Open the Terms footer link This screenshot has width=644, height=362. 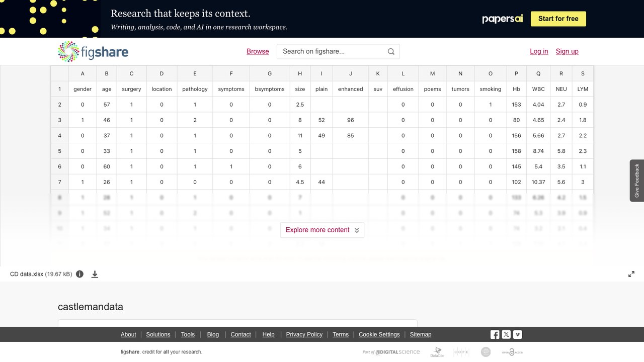pyautogui.click(x=341, y=334)
